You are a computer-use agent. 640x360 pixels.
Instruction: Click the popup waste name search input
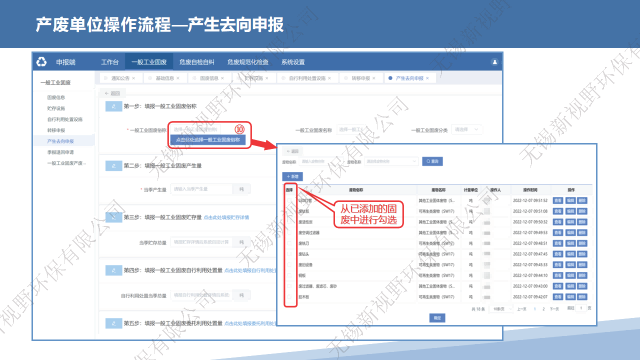pos(320,162)
